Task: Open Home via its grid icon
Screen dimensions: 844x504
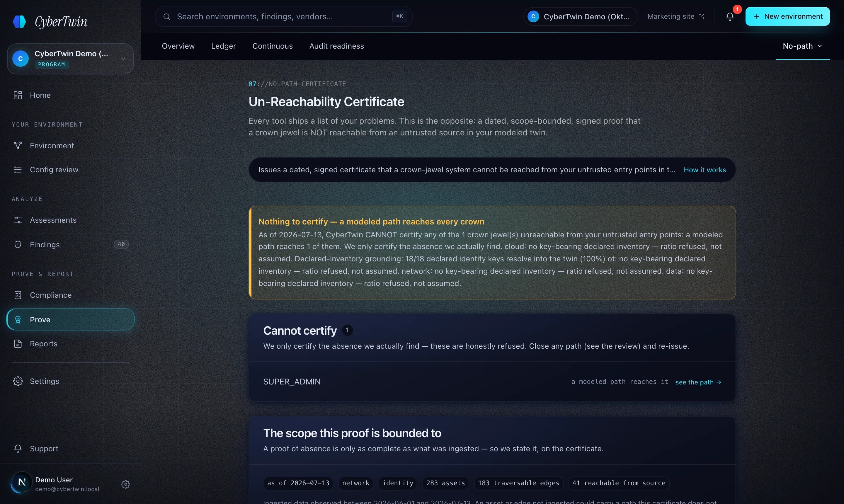Action: pos(18,95)
